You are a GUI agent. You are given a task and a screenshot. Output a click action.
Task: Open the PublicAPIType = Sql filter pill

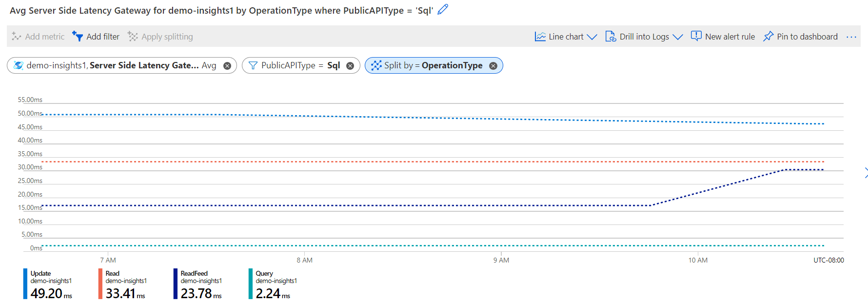tap(301, 65)
